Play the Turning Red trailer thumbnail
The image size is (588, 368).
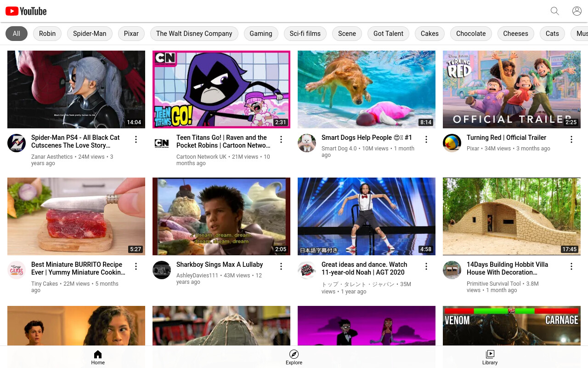512,89
